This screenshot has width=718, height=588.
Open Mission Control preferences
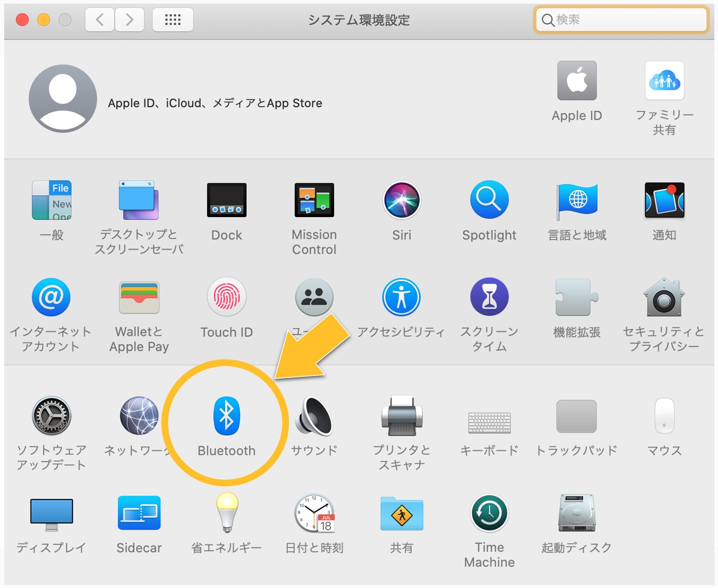tap(314, 200)
